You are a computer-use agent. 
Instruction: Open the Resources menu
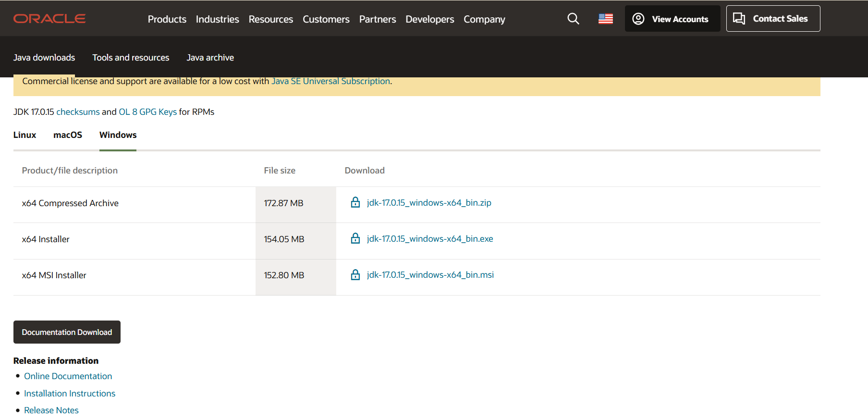271,19
